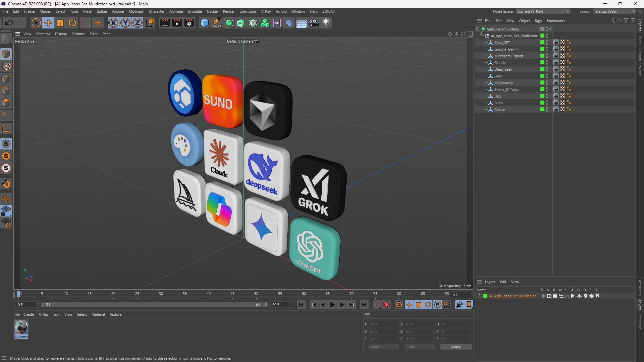Switch to Model mode in the left palette
644x362 pixels.
pos(6,54)
